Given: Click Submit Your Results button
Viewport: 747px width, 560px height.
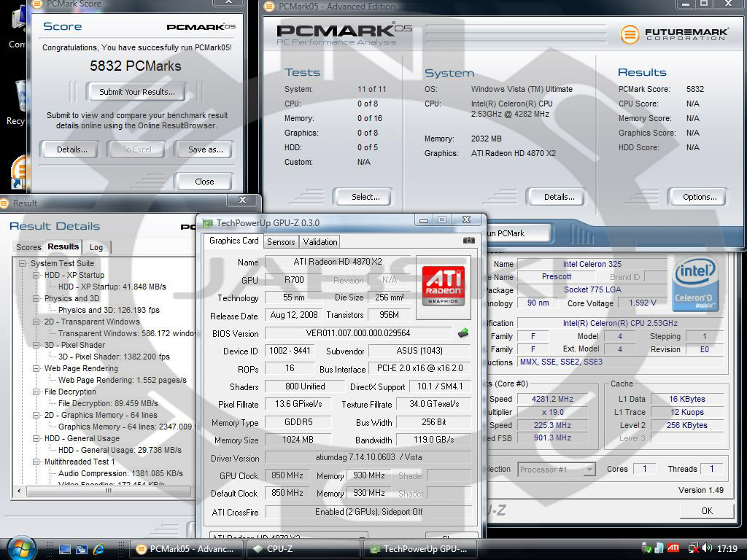Looking at the screenshot, I should point(136,92).
